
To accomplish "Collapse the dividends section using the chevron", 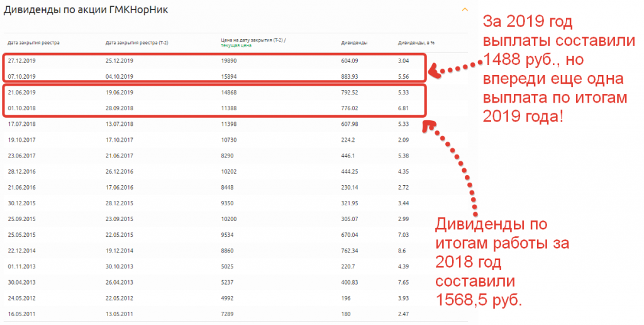I will [465, 10].
